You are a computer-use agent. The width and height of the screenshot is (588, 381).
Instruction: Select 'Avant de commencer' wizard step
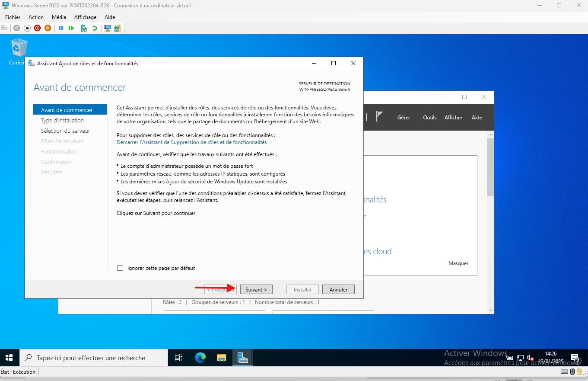pyautogui.click(x=70, y=110)
